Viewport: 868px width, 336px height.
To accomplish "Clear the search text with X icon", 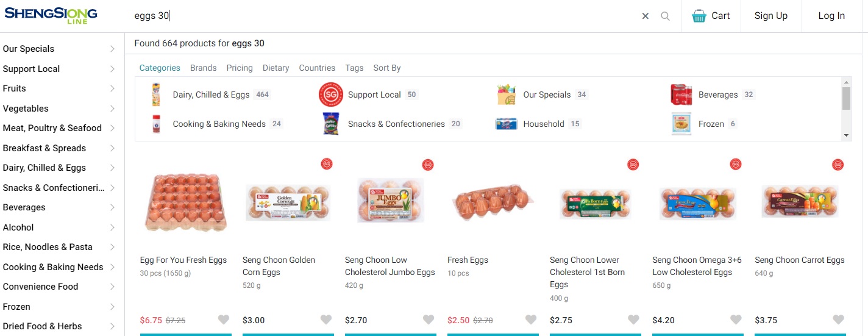I will coord(646,16).
